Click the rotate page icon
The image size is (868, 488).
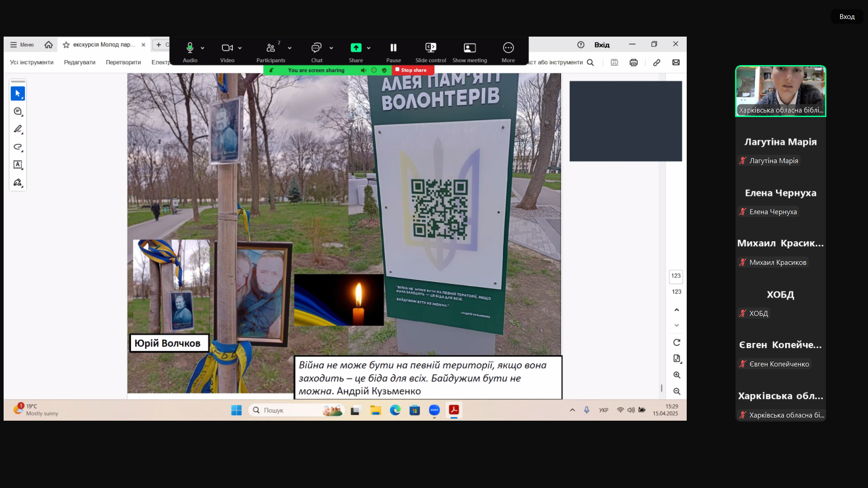(x=677, y=343)
